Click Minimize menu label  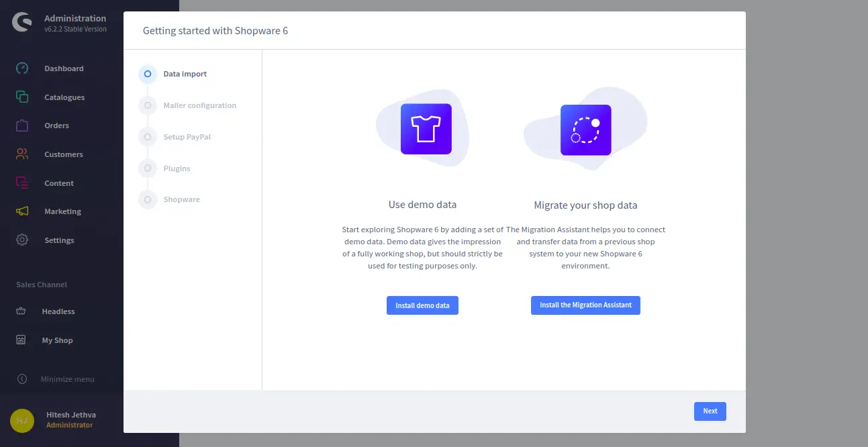(67, 379)
